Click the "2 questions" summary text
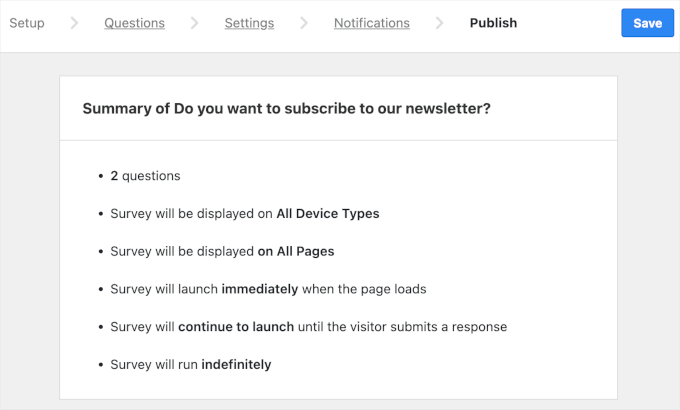 point(146,176)
